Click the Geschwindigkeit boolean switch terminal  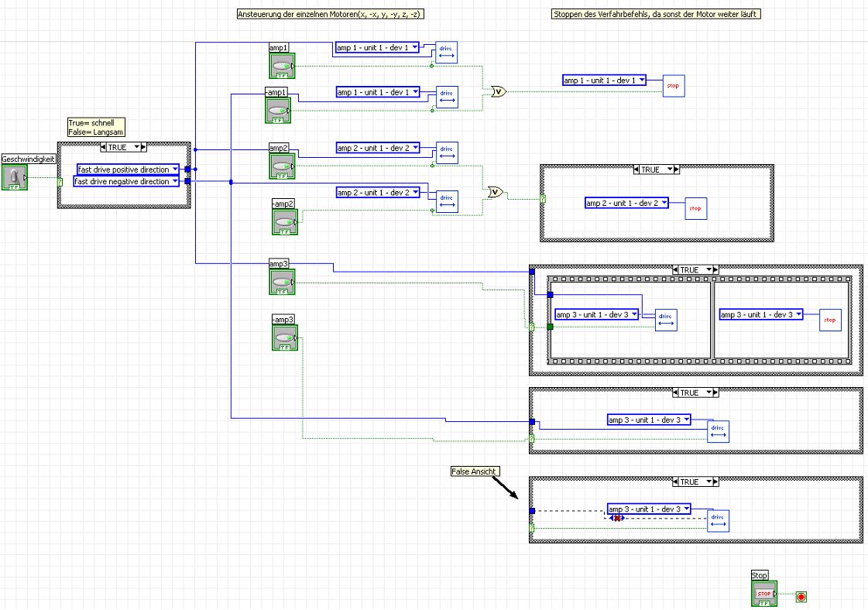[x=15, y=178]
